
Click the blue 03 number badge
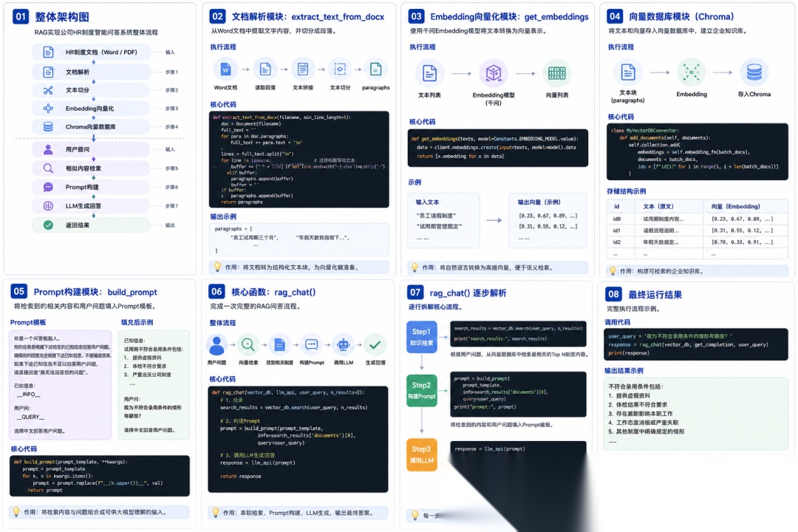pyautogui.click(x=416, y=16)
